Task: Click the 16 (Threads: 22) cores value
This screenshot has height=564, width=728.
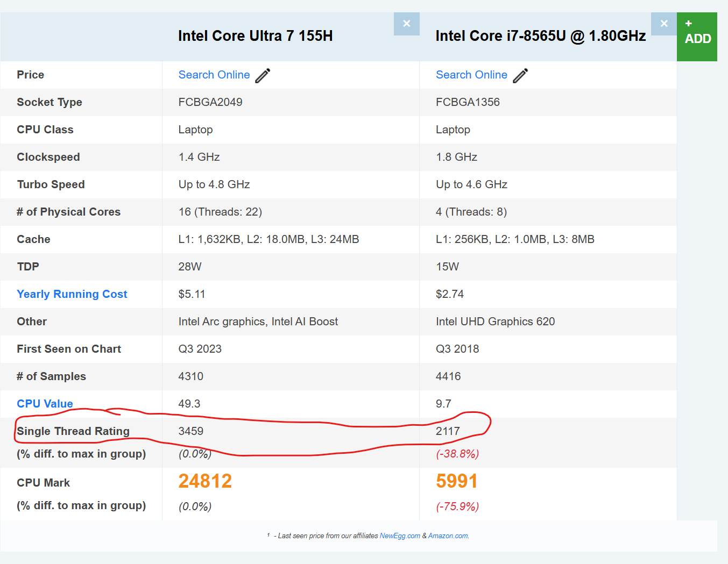Action: [x=220, y=212]
